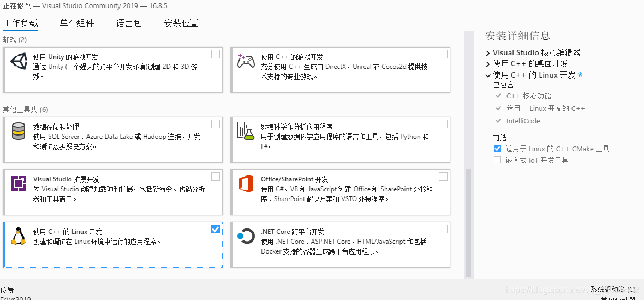Click the 游戏 (2) section header
Viewport: 644px width, 300px height.
coord(14,40)
